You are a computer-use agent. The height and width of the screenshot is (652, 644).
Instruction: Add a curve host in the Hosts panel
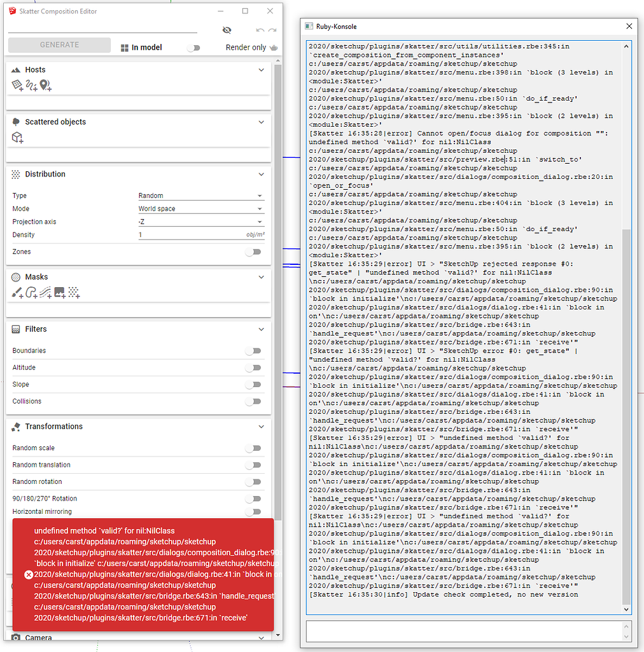pyautogui.click(x=31, y=85)
